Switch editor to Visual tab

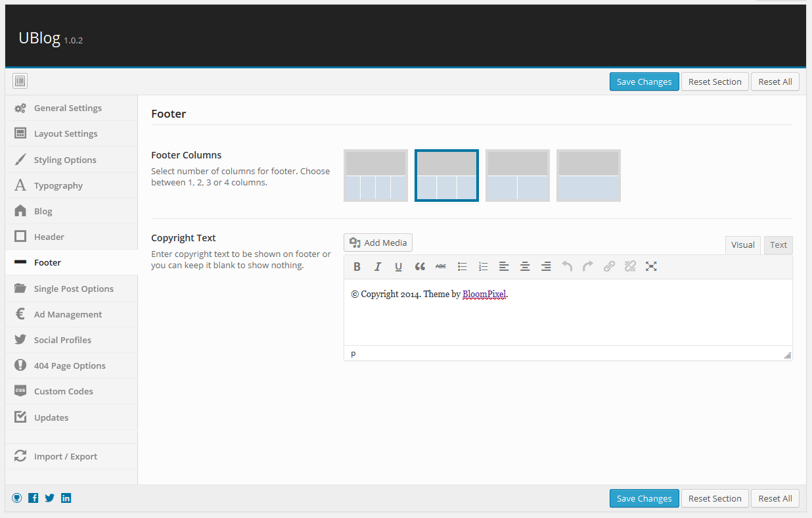point(743,245)
